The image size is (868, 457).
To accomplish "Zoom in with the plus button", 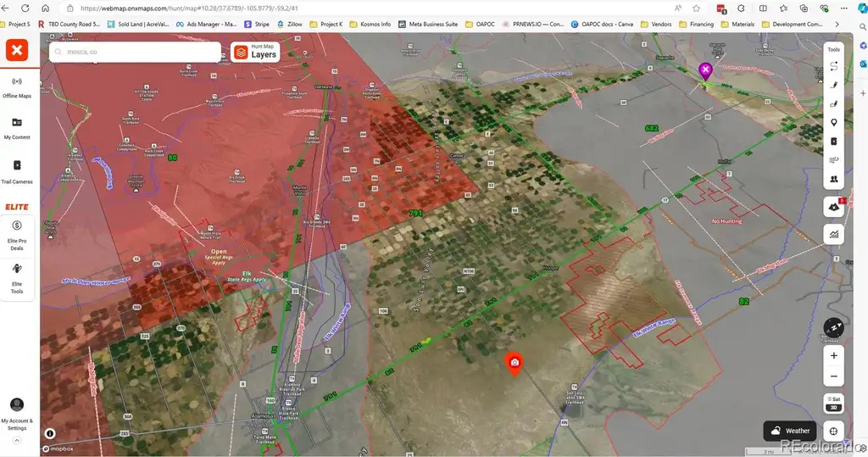I will 834,355.
